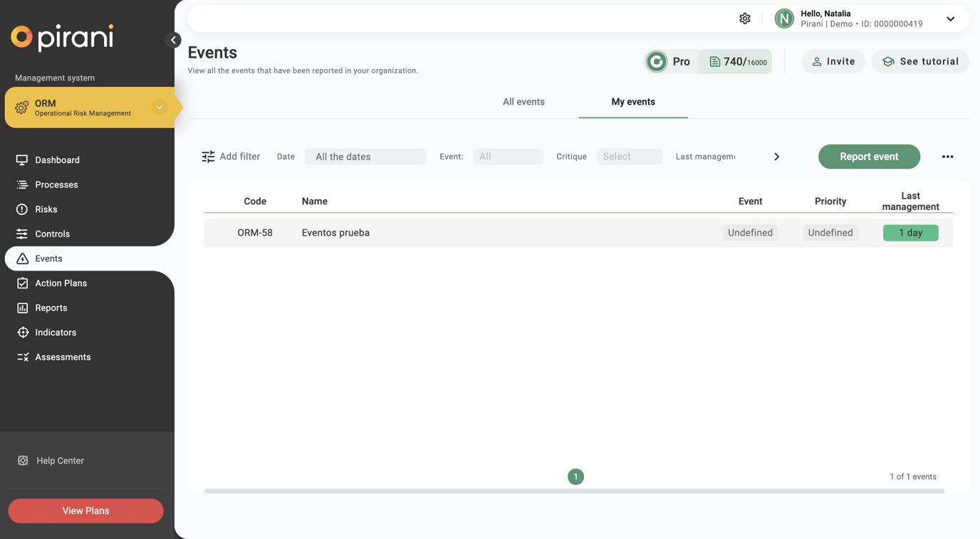Click the Action Plans checkbox icon
980x539 pixels.
22,283
